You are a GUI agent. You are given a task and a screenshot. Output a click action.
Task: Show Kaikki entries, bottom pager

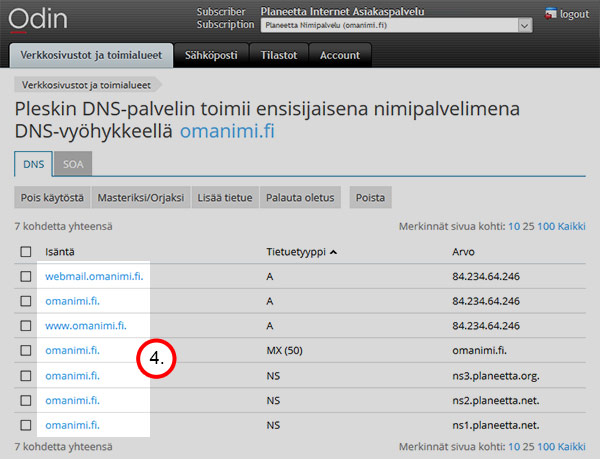click(572, 447)
